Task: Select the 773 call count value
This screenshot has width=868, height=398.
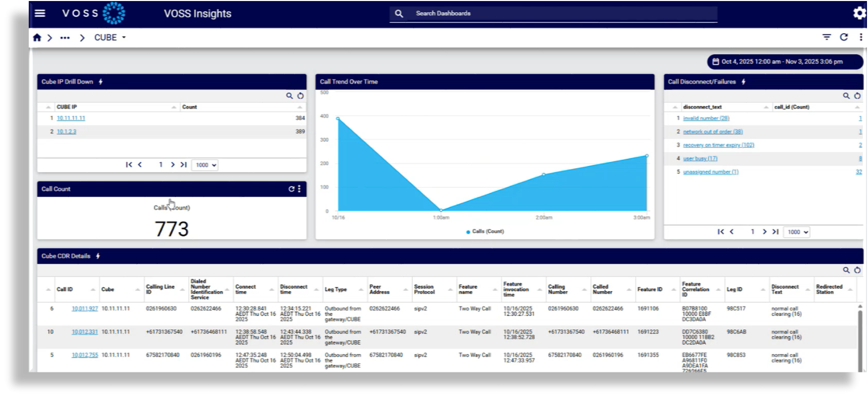Action: coord(172,229)
